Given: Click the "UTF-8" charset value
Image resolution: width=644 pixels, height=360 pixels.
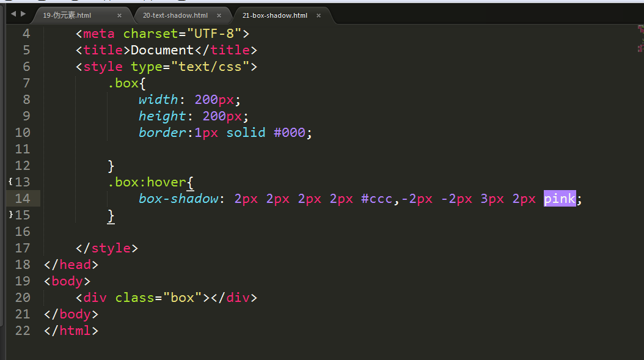Looking at the screenshot, I should click(x=214, y=33).
